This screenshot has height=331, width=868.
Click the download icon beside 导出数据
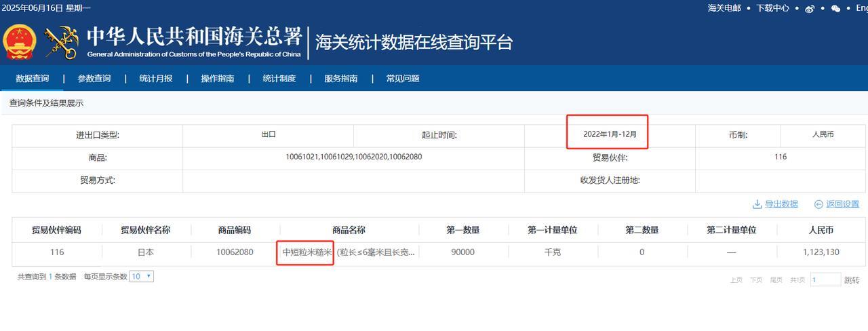(x=757, y=204)
